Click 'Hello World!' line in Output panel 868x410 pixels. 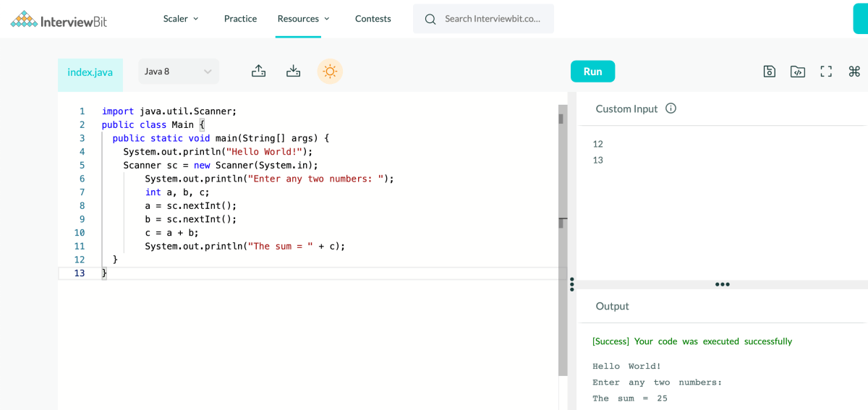pyautogui.click(x=626, y=366)
